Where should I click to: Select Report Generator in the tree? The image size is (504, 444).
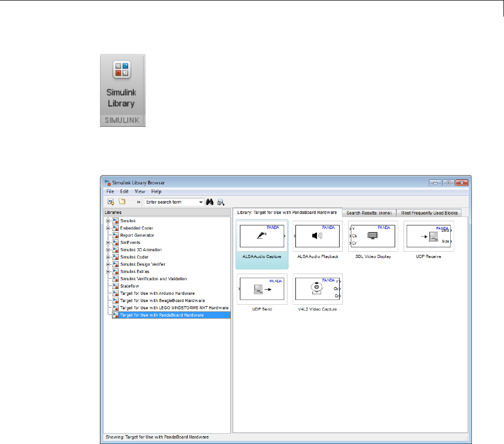pyautogui.click(x=137, y=235)
